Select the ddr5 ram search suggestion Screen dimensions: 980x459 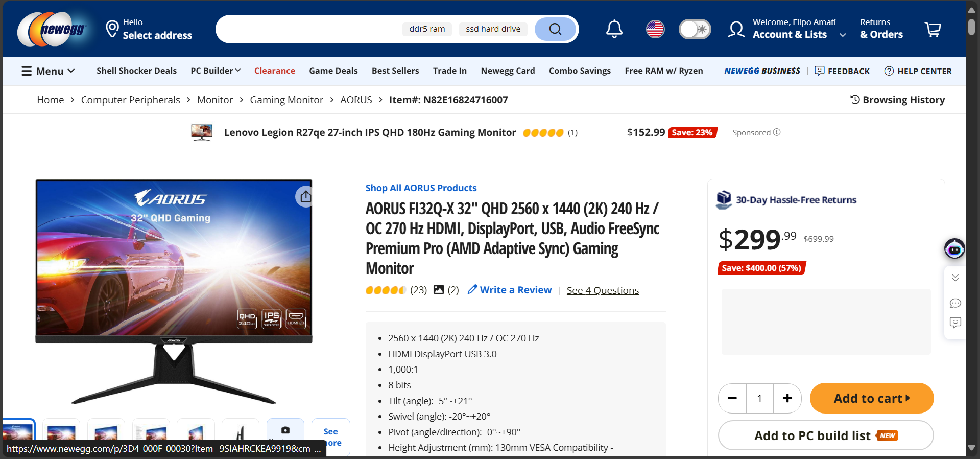[427, 29]
